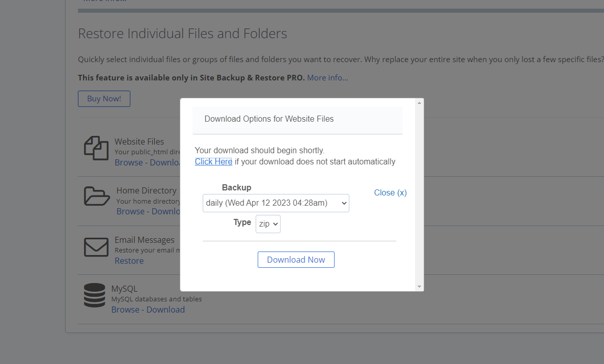Click the 'Your download should begin shortly' text

coord(260,151)
